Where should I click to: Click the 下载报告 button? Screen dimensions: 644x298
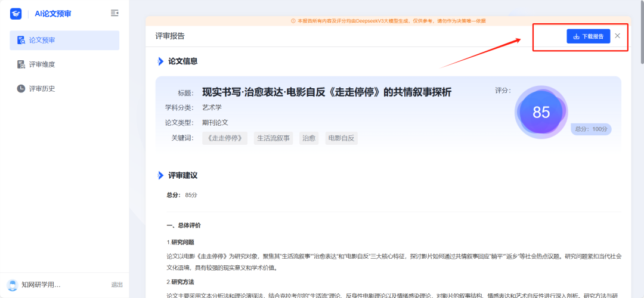pyautogui.click(x=588, y=36)
